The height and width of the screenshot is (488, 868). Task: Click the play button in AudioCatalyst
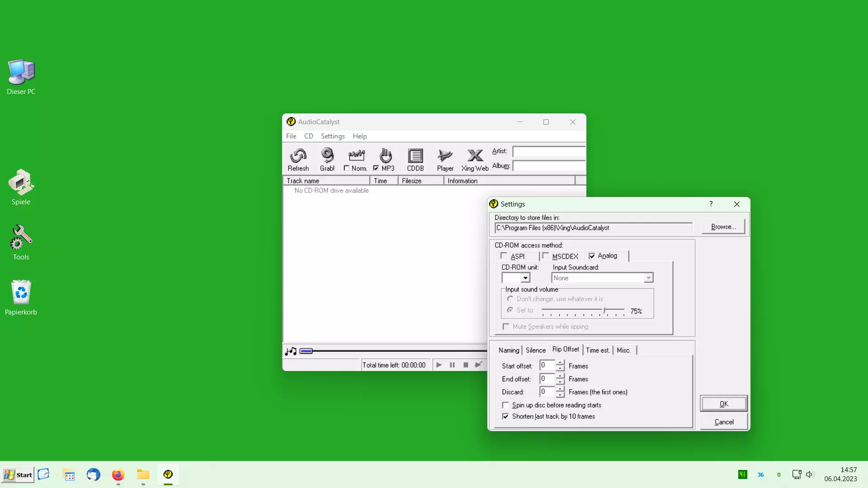coord(439,365)
